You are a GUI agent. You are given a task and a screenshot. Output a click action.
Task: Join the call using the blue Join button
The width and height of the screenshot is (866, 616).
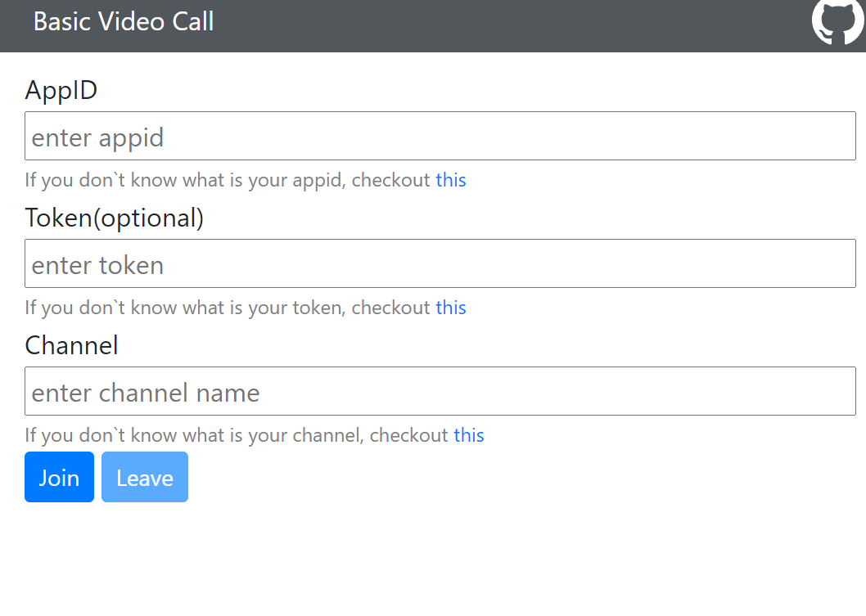tap(59, 477)
